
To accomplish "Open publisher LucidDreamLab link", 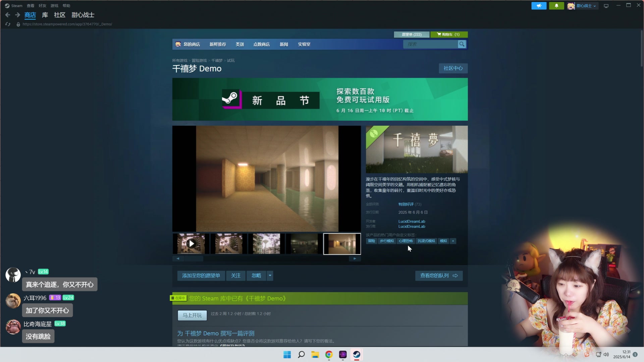I will (x=412, y=227).
